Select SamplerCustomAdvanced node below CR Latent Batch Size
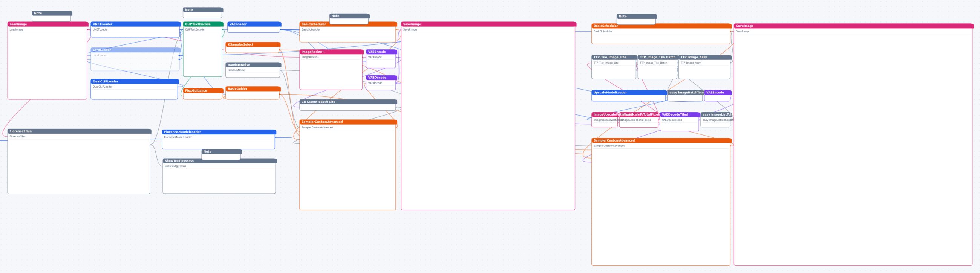 coord(348,165)
